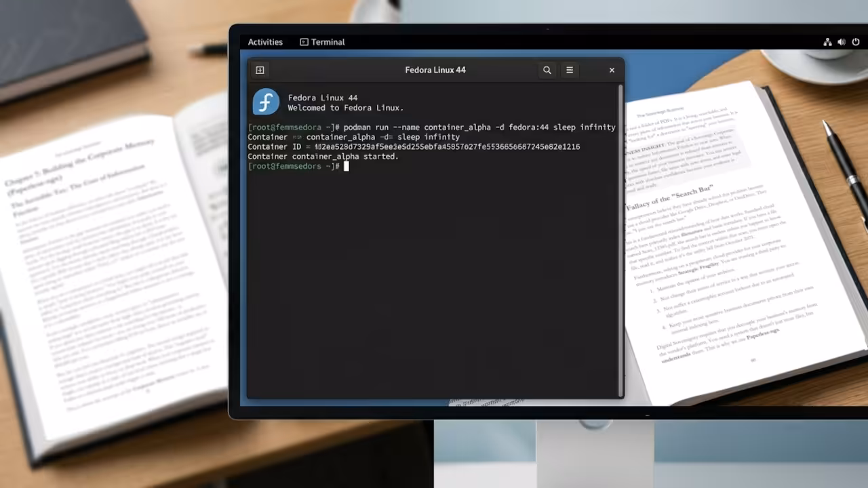
Task: Click the Fedora logo in the terminal
Action: (266, 102)
